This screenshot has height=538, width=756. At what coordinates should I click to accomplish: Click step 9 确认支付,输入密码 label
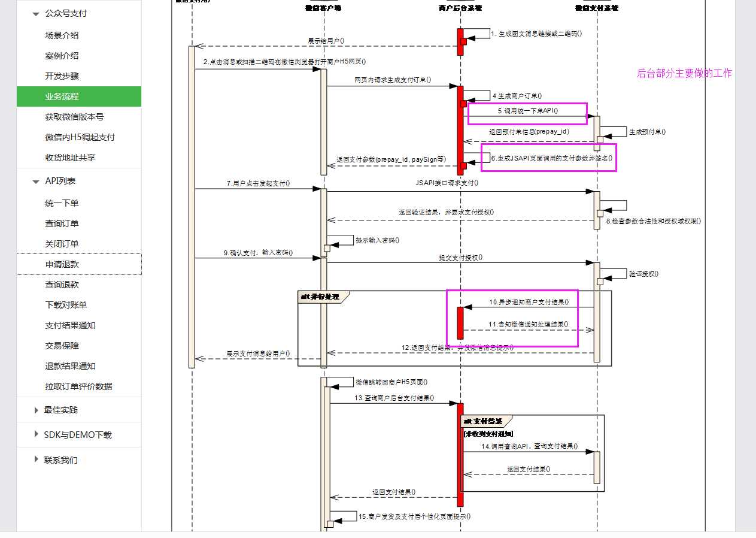click(x=259, y=253)
